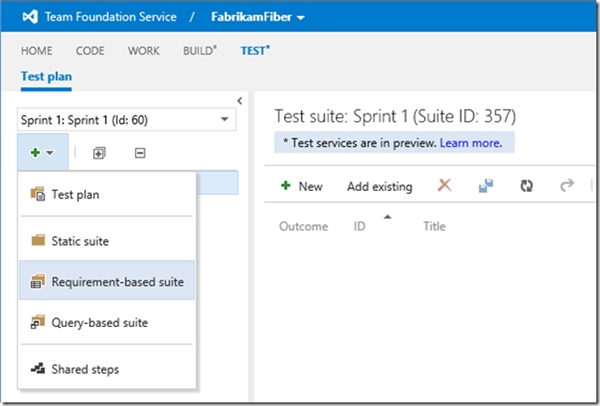
Task: Click the green plus add-new dropdown
Action: click(42, 153)
